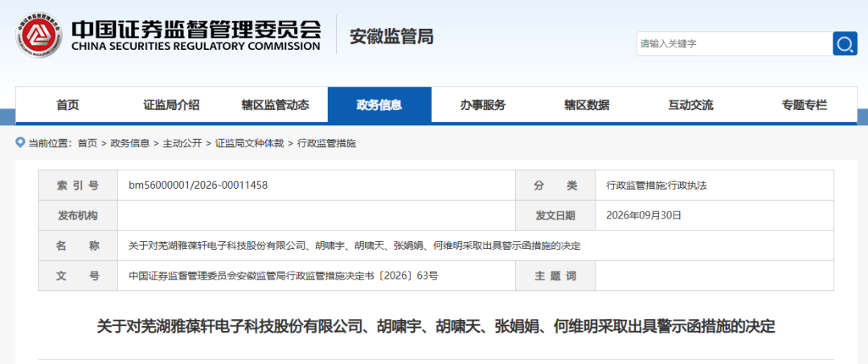The image size is (868, 364).
Task: Click the location pin icon beside 当前位置
Action: (x=20, y=143)
